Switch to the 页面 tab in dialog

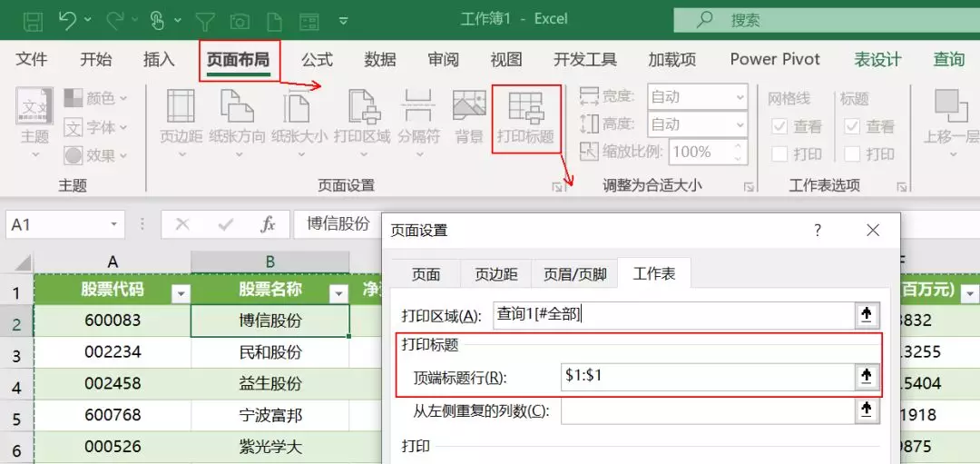click(x=426, y=274)
